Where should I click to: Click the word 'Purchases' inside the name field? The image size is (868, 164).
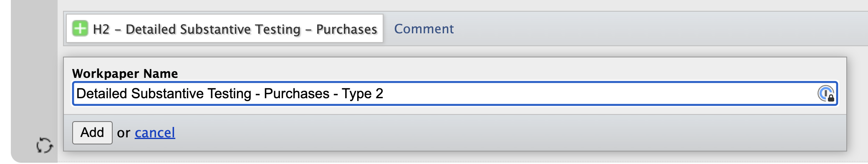297,94
